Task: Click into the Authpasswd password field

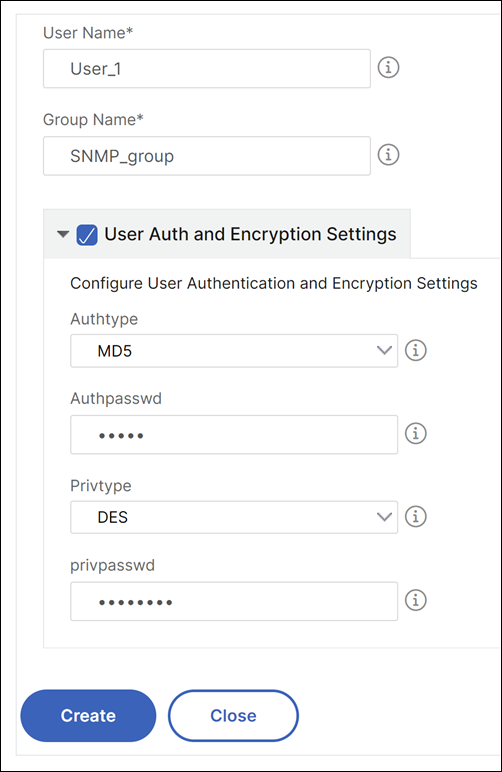Action: pyautogui.click(x=234, y=435)
